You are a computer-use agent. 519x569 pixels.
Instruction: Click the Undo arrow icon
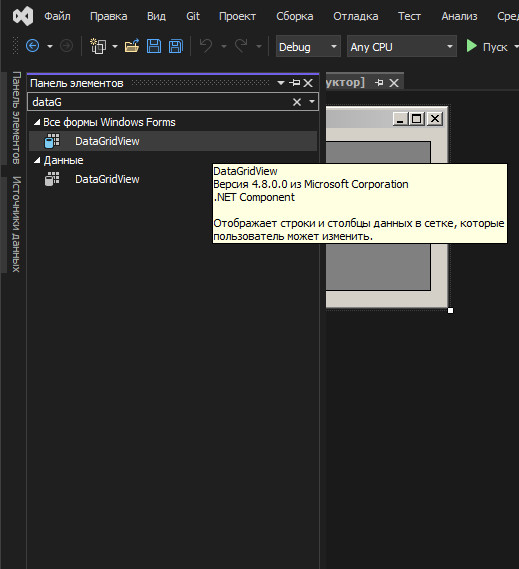click(x=206, y=46)
